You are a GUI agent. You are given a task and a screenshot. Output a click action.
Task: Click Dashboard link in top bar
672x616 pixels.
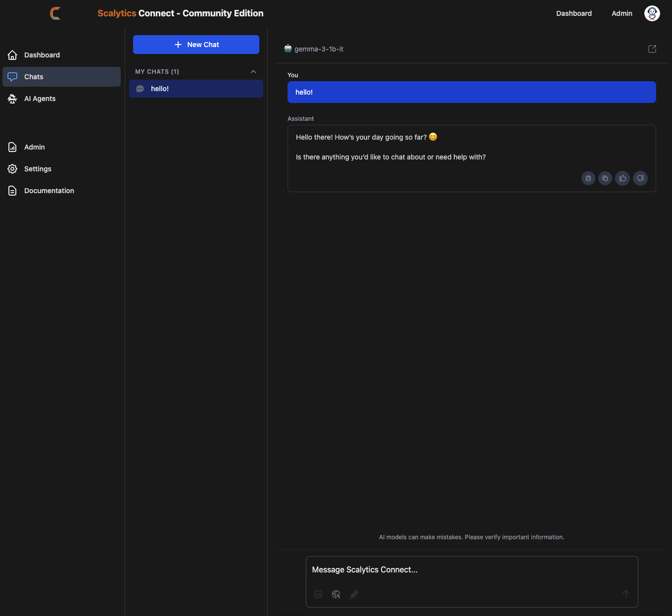click(574, 13)
